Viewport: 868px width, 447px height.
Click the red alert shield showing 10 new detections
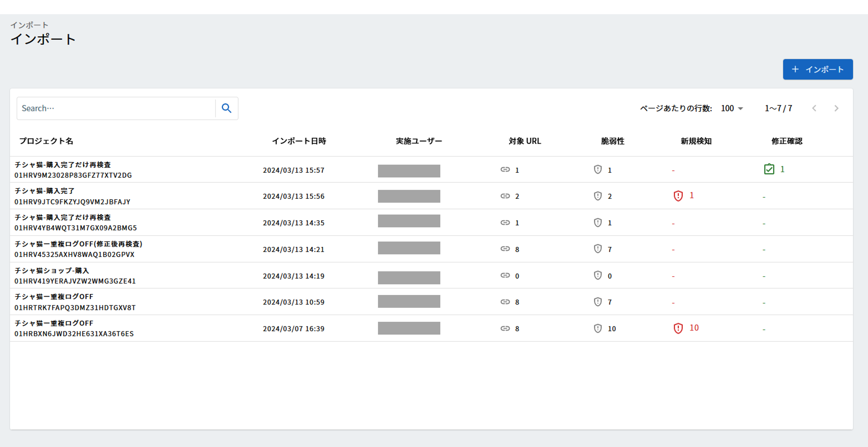pyautogui.click(x=678, y=328)
